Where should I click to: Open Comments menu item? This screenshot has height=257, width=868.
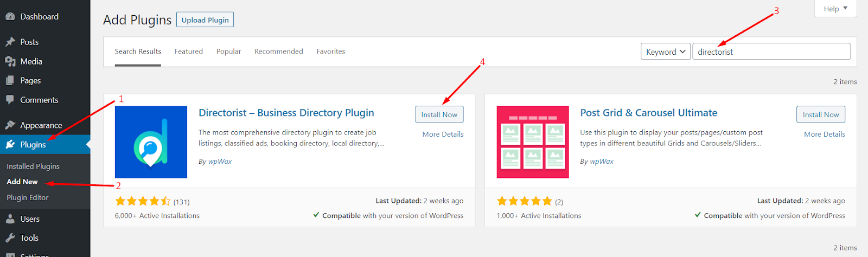[x=45, y=100]
